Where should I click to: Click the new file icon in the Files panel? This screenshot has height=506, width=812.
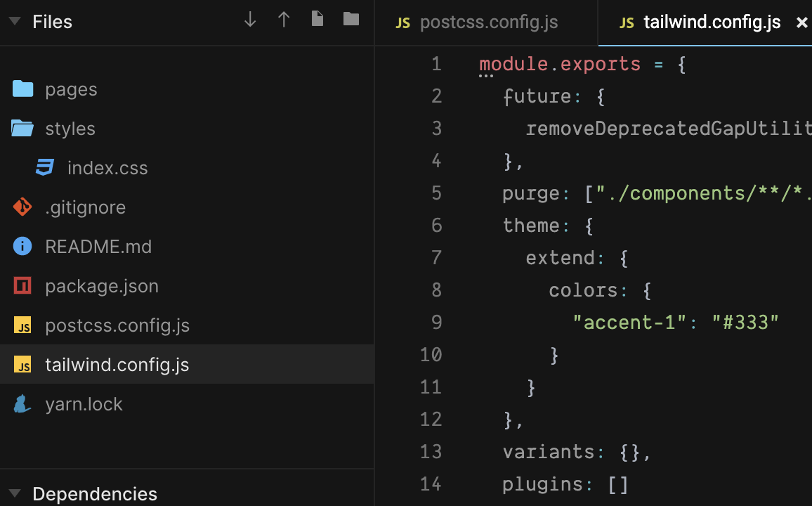pyautogui.click(x=317, y=20)
